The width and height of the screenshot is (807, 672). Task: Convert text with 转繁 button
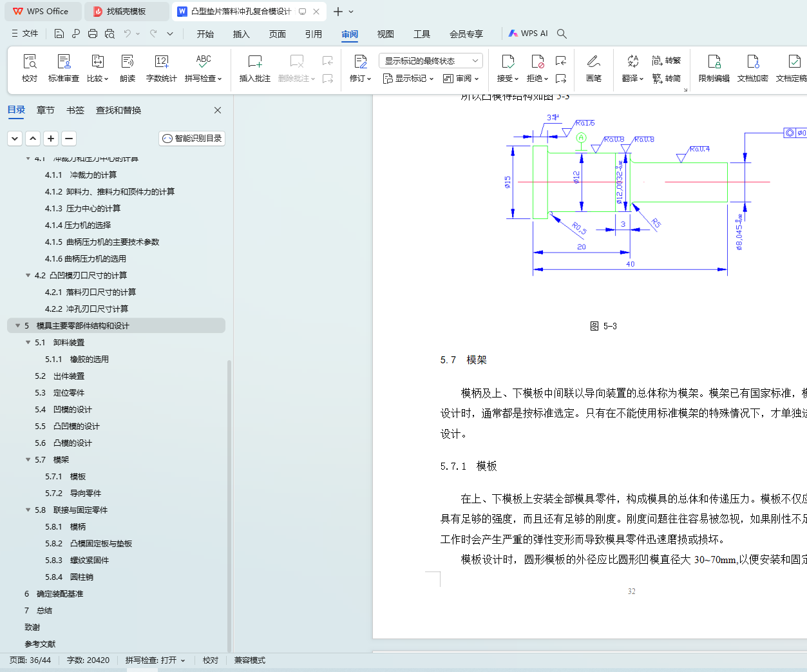[667, 61]
